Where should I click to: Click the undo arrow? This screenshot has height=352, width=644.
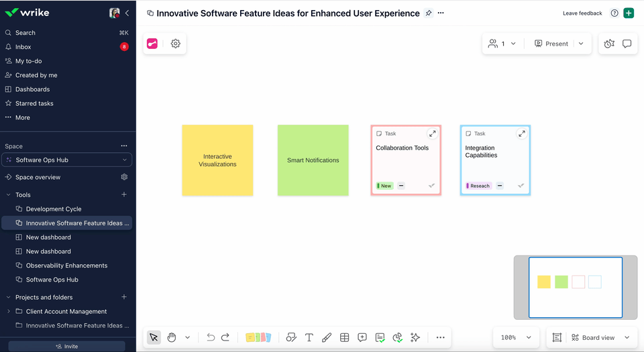(211, 337)
